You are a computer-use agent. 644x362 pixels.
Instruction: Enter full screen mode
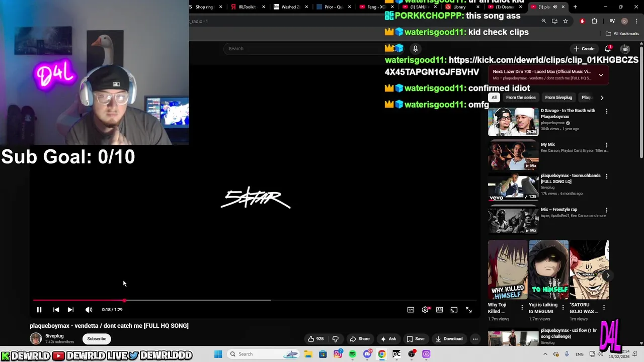pos(468,310)
